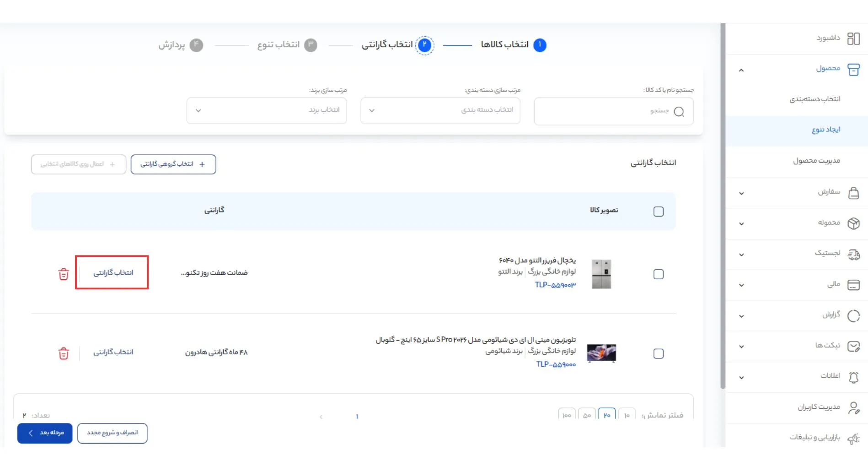Click the بازاریابی و تبلیغات megaphone icon

853,439
